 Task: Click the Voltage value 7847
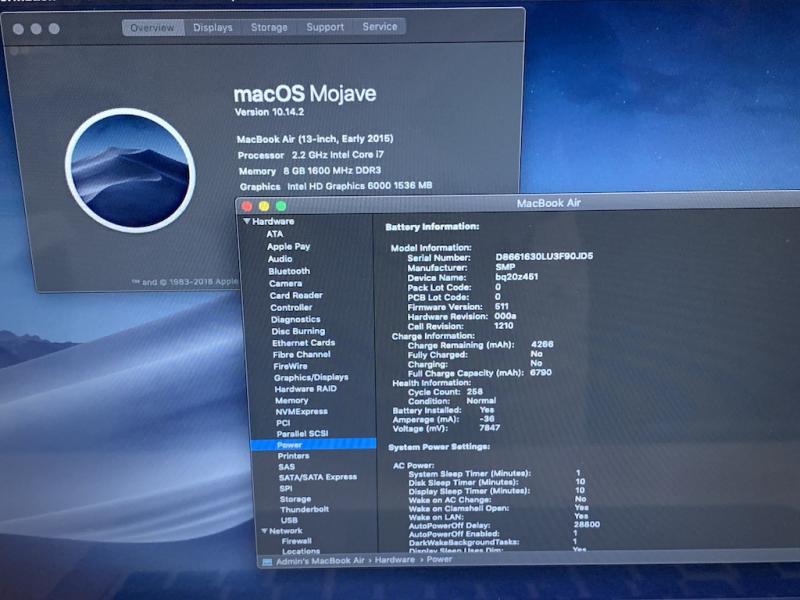489,428
